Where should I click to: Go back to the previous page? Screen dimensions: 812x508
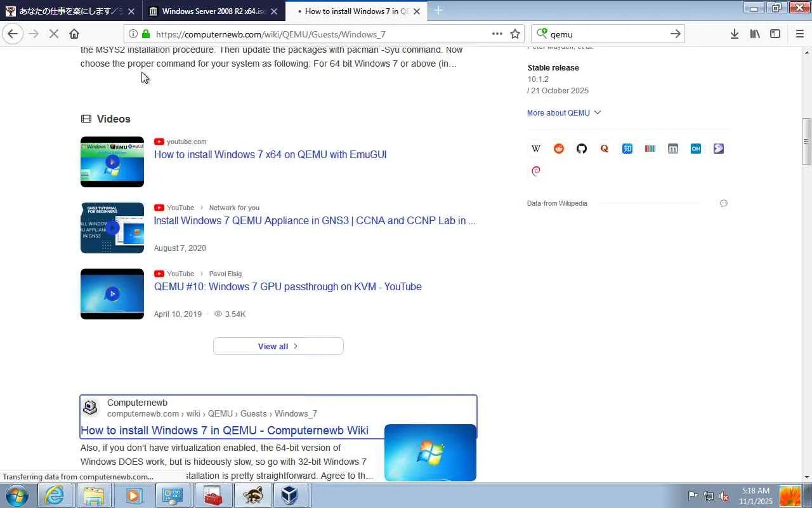pyautogui.click(x=13, y=34)
